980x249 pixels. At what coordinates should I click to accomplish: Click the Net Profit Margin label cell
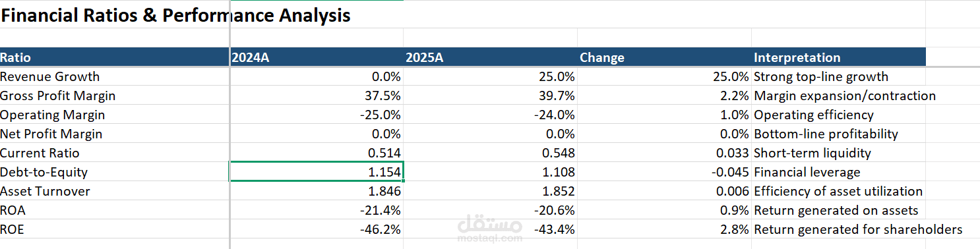(115, 134)
